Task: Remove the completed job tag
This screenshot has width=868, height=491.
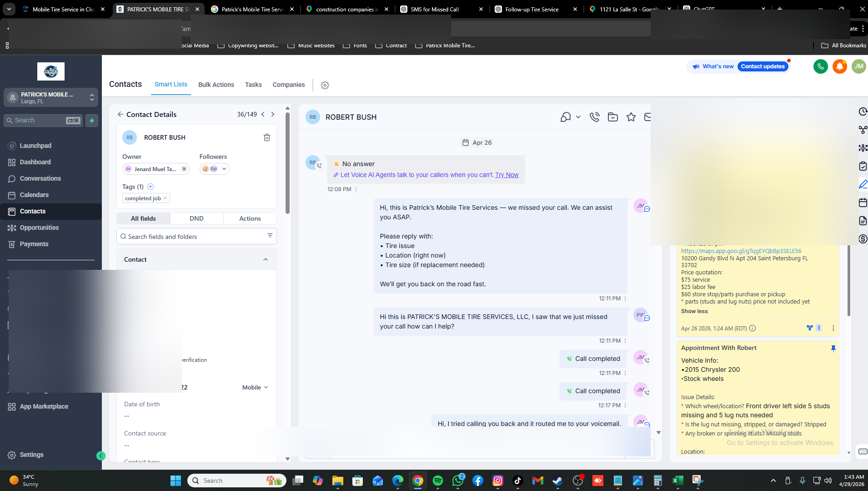Action: tap(165, 198)
